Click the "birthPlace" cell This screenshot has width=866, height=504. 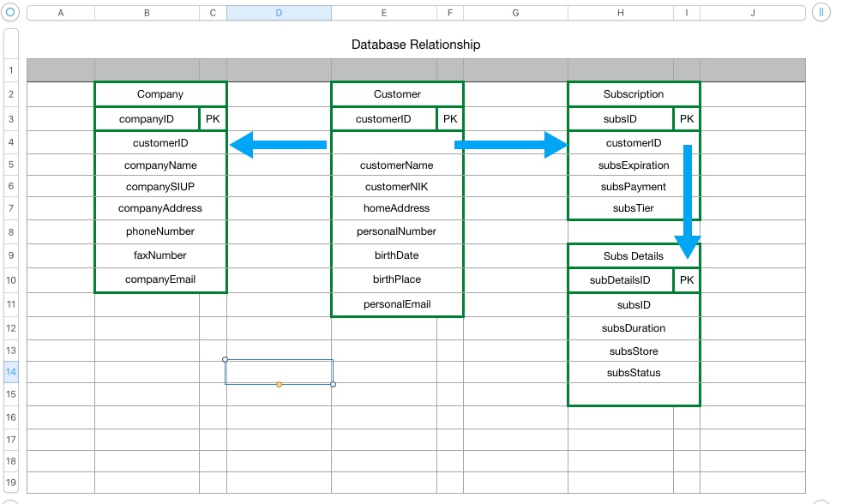(397, 280)
